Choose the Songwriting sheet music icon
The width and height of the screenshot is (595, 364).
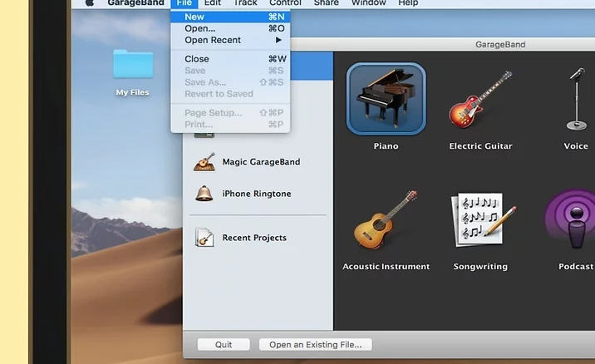pyautogui.click(x=484, y=219)
